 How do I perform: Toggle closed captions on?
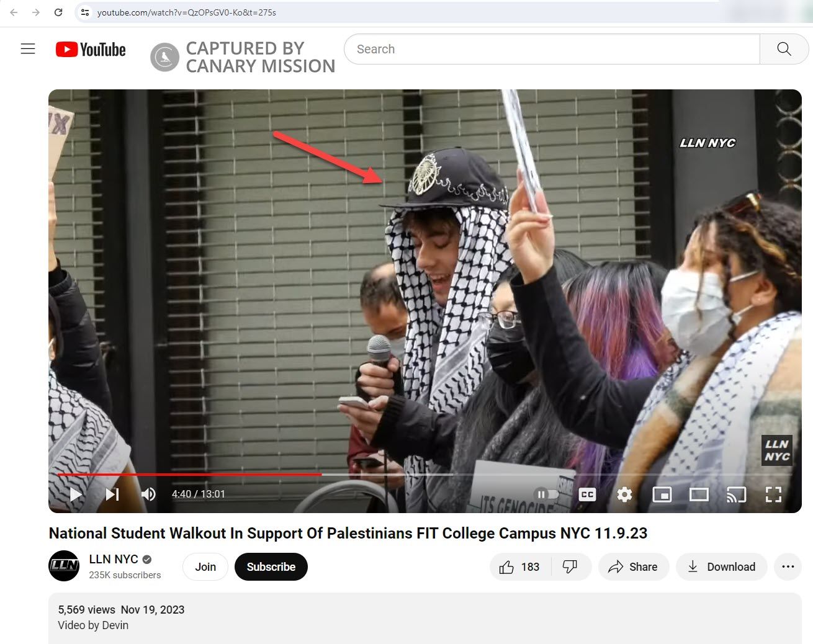pos(587,494)
